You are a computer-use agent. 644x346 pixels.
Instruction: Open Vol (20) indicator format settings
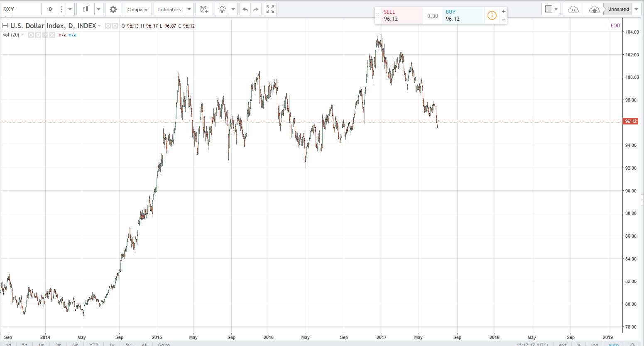38,35
